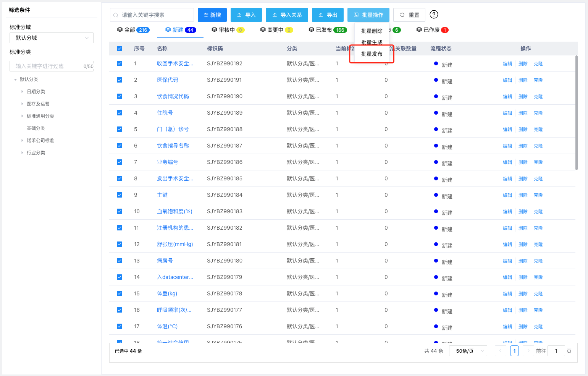Click the 导入关系 import relations button
This screenshot has height=376, width=588.
point(287,15)
